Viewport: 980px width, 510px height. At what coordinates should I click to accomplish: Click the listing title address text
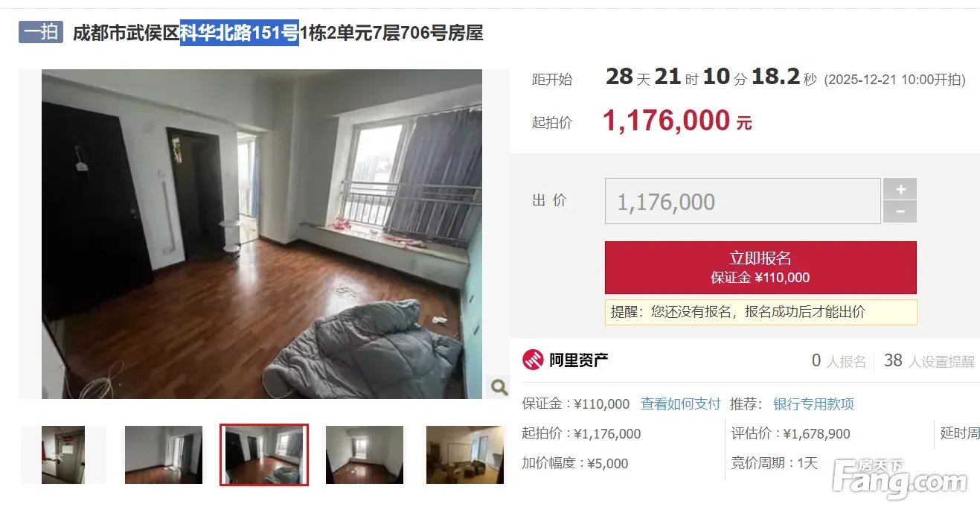(278, 33)
